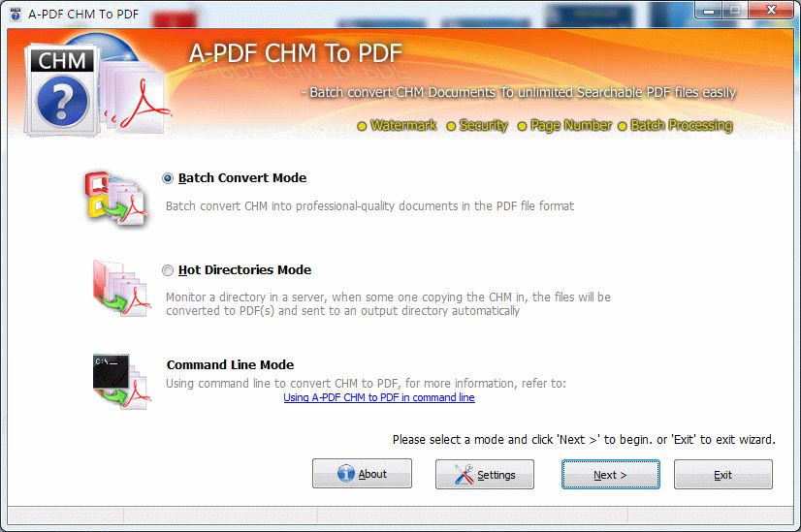Click the Page Number feature label
The width and height of the screenshot is (801, 532).
pyautogui.click(x=570, y=126)
